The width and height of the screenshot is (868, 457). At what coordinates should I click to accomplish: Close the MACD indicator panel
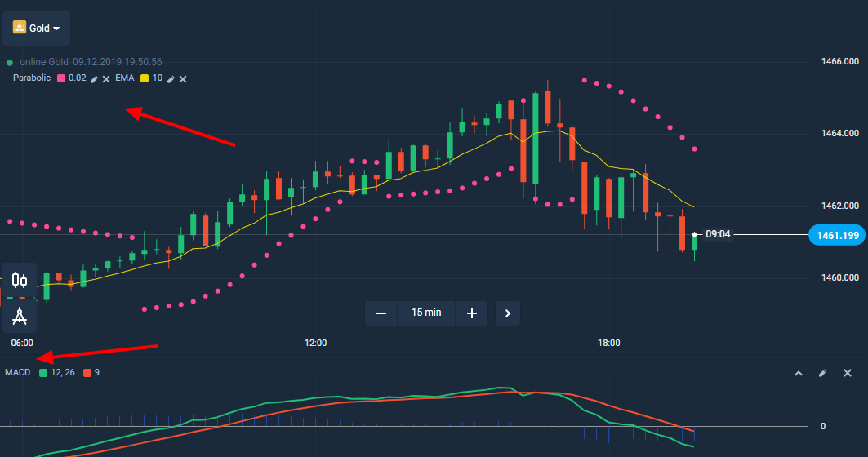(847, 373)
